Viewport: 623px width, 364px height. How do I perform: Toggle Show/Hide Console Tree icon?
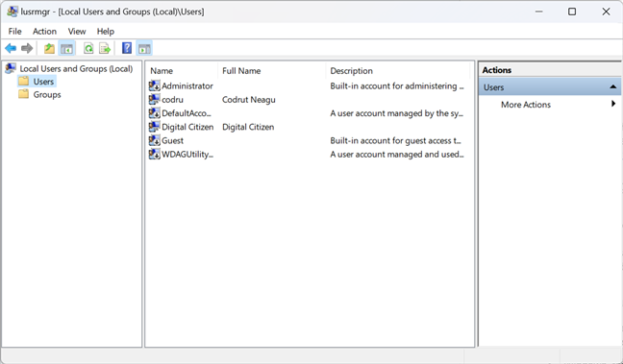(x=66, y=48)
